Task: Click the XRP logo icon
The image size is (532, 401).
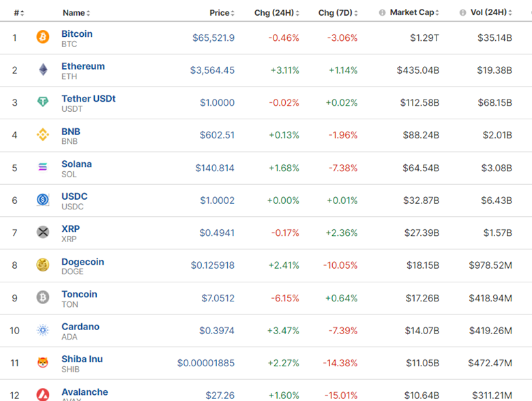Action: coord(43,232)
